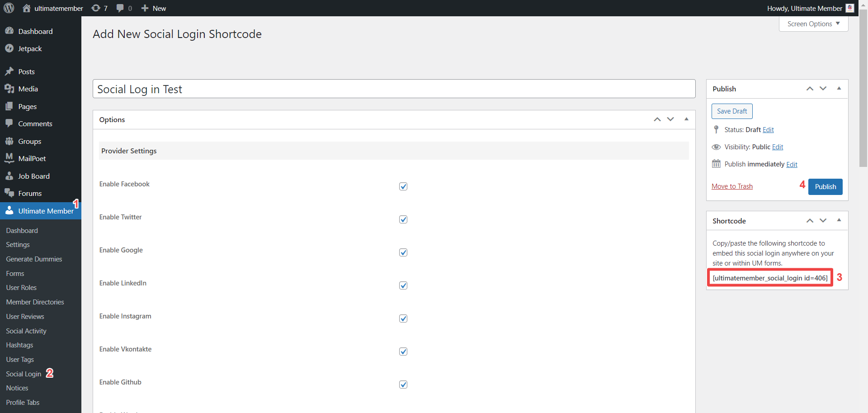Click the blue Publish button

[x=826, y=187]
